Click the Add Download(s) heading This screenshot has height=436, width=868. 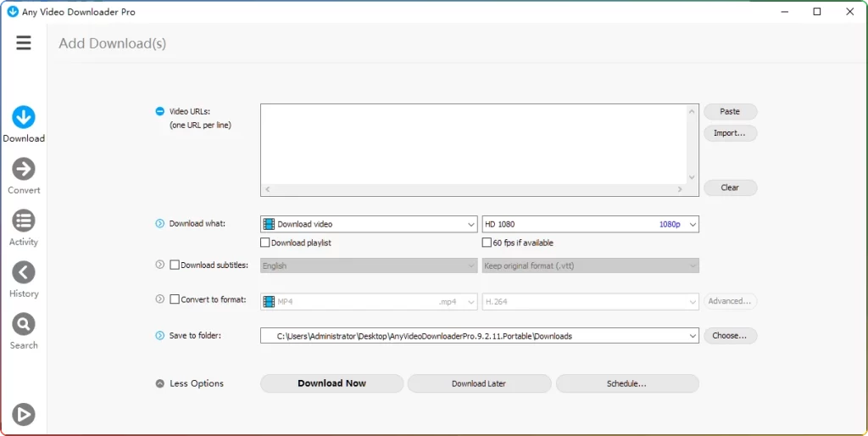pyautogui.click(x=113, y=43)
